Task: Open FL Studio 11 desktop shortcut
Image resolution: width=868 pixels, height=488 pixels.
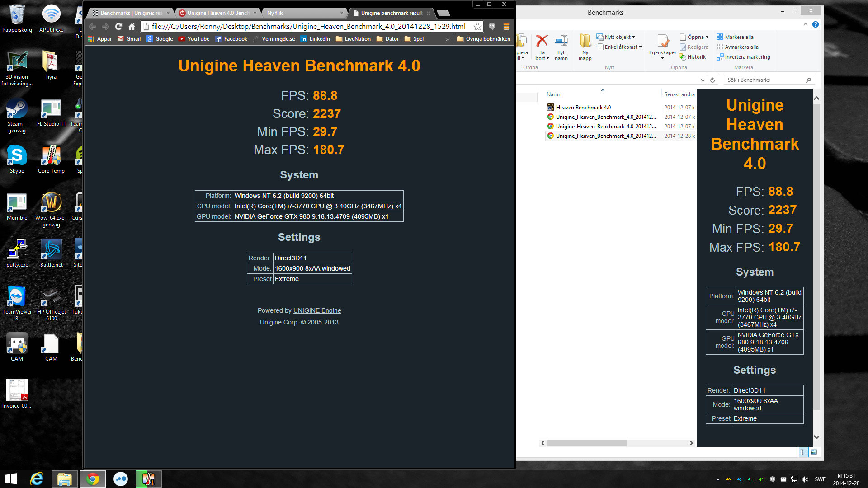Action: pos(52,113)
